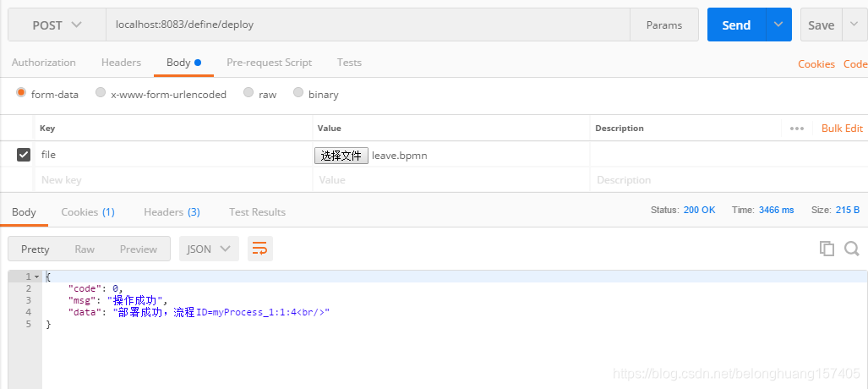Click the leave.bpmn file name
This screenshot has width=868, height=389.
[x=400, y=156]
